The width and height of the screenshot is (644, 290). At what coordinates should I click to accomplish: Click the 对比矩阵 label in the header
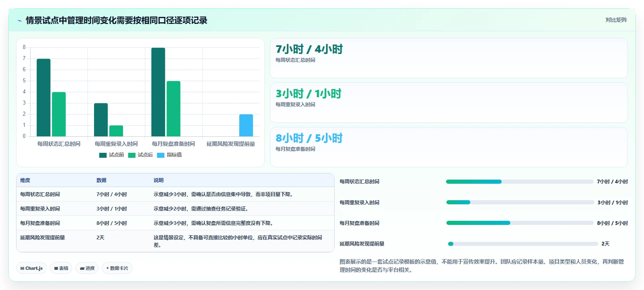click(x=616, y=20)
